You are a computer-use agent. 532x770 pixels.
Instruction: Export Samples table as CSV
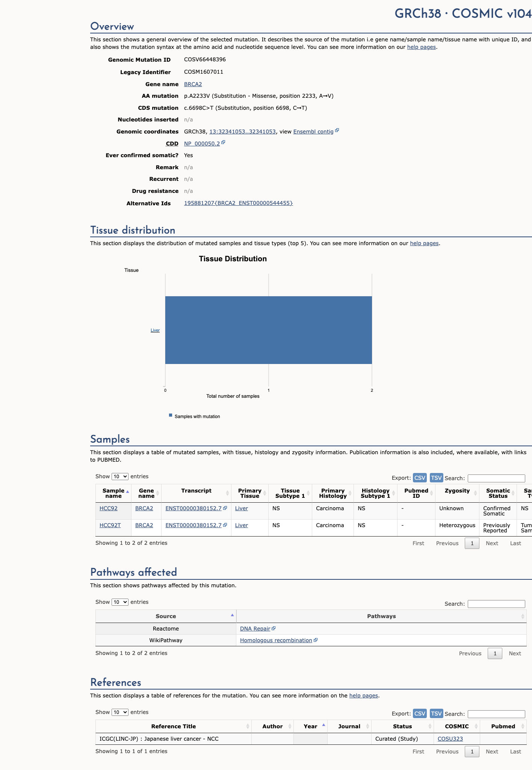tap(420, 478)
